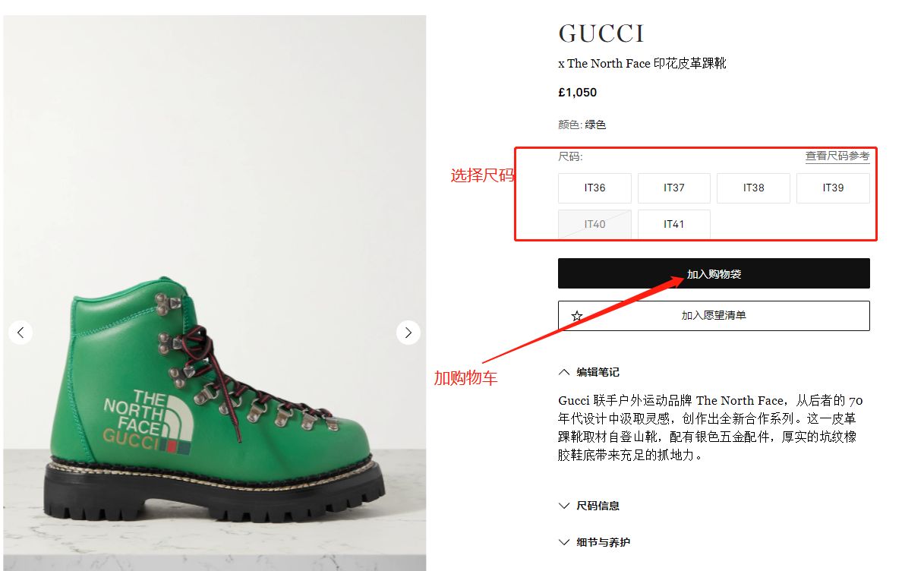Click the chevron beside 尺码信息
924x571 pixels.
[x=563, y=506]
